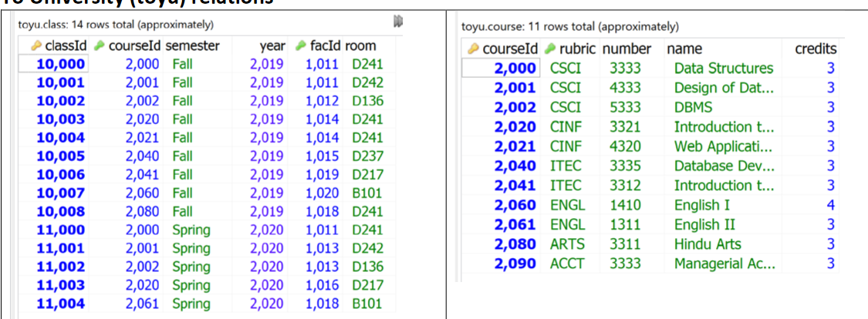Click number cell 3335
Screen dimensions: 868x319
click(x=625, y=166)
